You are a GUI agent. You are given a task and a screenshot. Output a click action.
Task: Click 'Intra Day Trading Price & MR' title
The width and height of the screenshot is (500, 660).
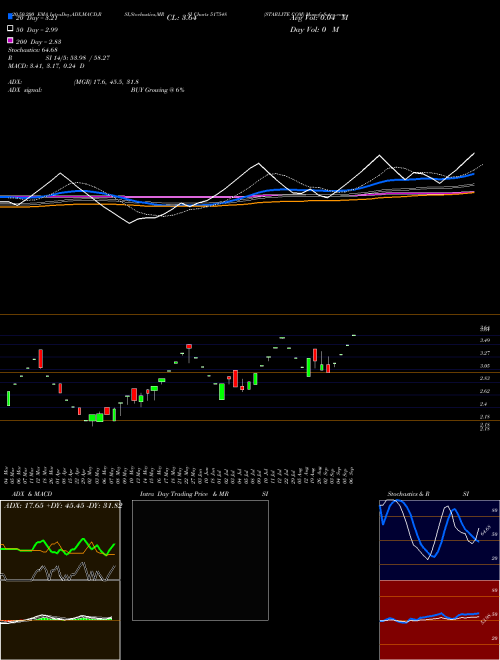[184, 494]
